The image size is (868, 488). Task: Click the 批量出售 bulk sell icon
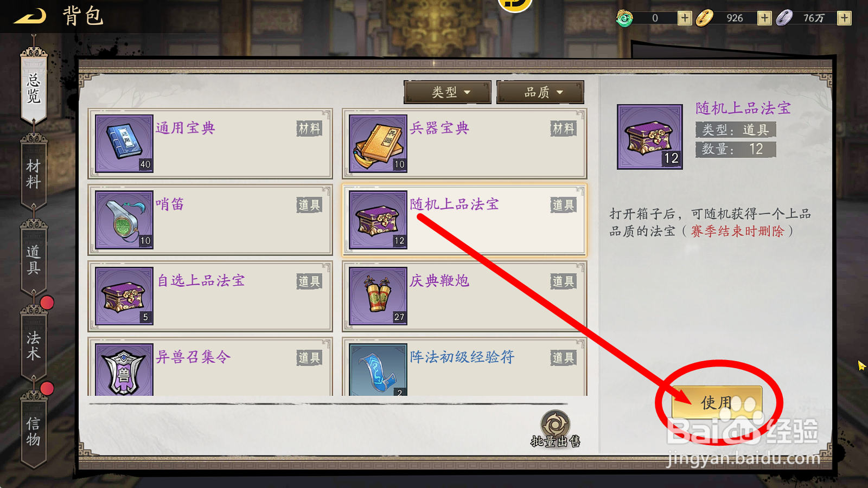(556, 429)
